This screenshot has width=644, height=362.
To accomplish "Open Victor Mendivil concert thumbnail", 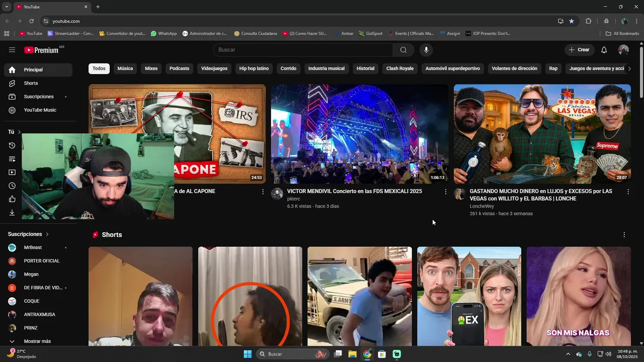I will tap(359, 134).
